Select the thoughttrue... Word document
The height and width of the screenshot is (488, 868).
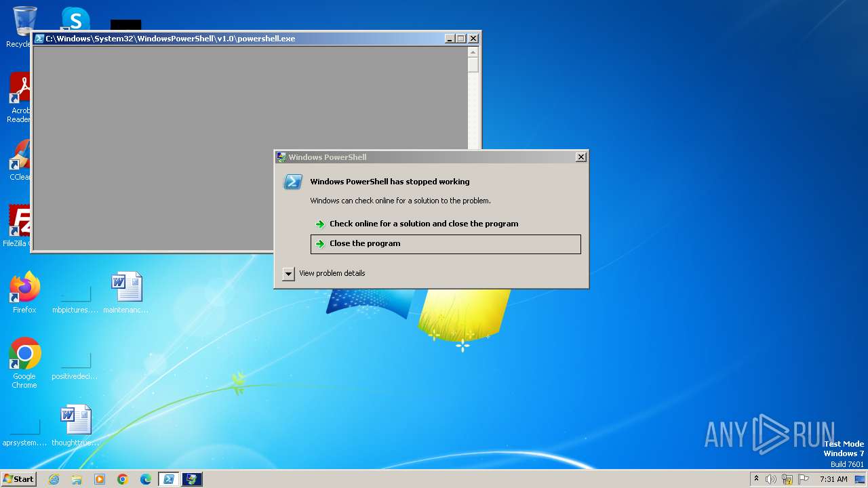point(75,426)
